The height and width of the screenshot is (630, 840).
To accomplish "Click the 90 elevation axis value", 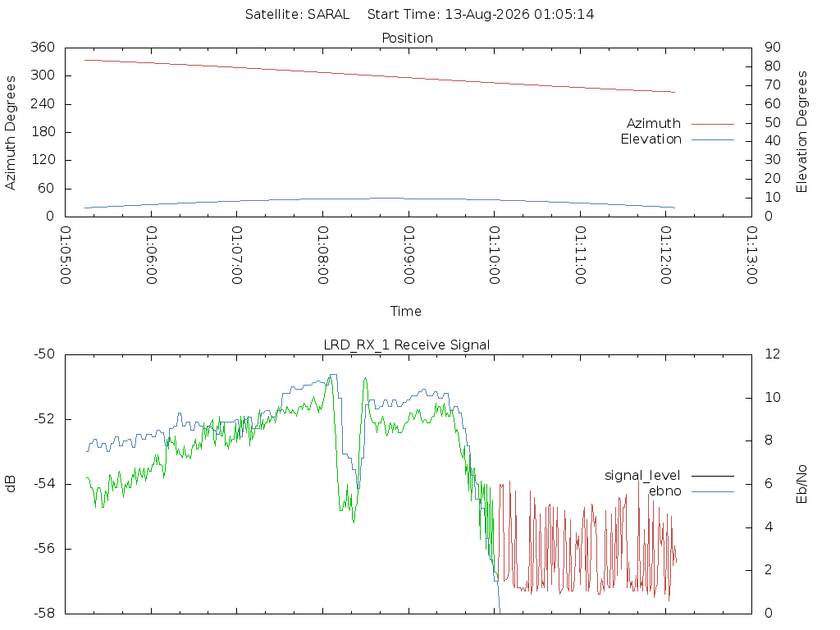I will 773,48.
